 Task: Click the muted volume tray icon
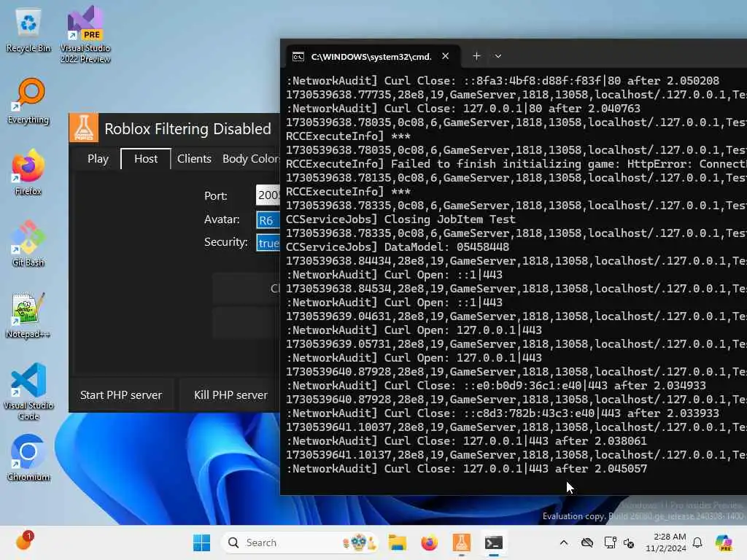[629, 542]
